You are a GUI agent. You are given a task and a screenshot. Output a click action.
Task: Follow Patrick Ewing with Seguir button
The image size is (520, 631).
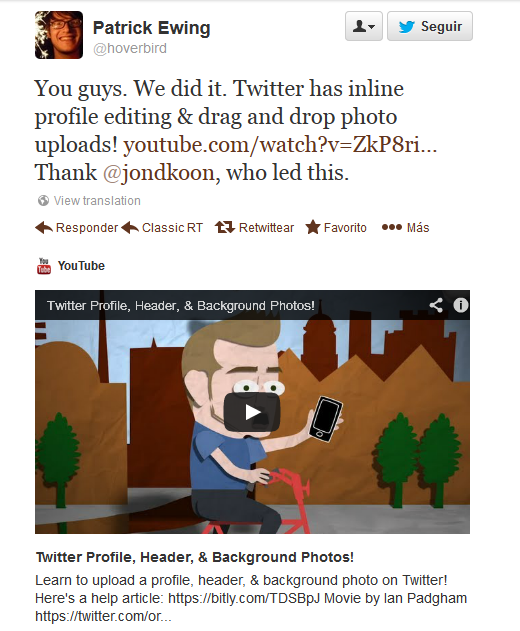[x=430, y=26]
